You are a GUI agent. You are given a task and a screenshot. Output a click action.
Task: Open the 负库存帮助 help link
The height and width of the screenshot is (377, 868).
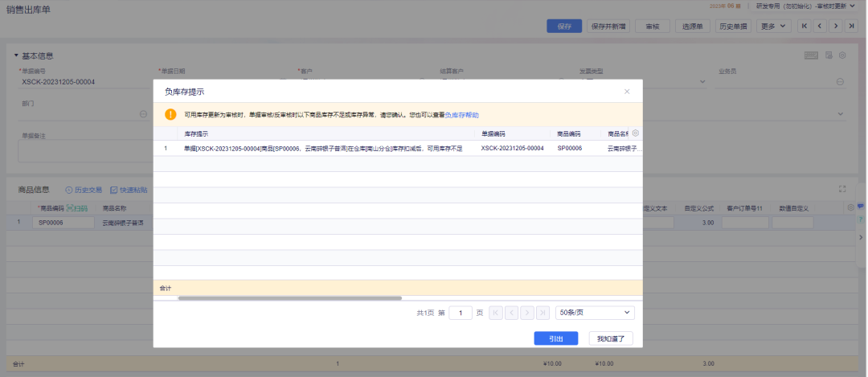tap(461, 115)
